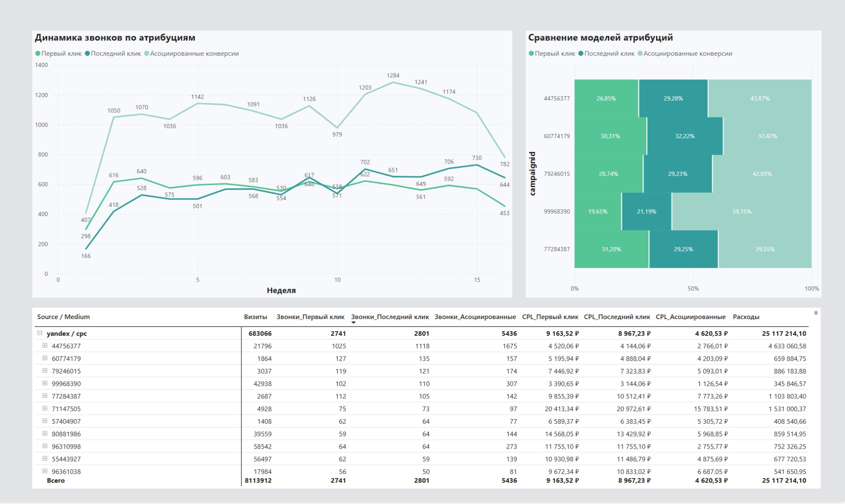Image resolution: width=845 pixels, height=504 pixels.
Task: Sort table by Расходы column header
Action: pos(746,317)
